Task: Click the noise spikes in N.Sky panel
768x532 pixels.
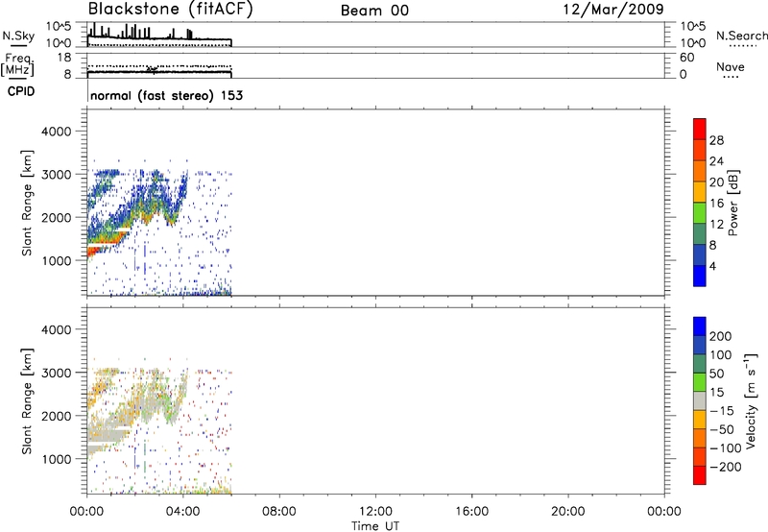Action: coord(139,32)
